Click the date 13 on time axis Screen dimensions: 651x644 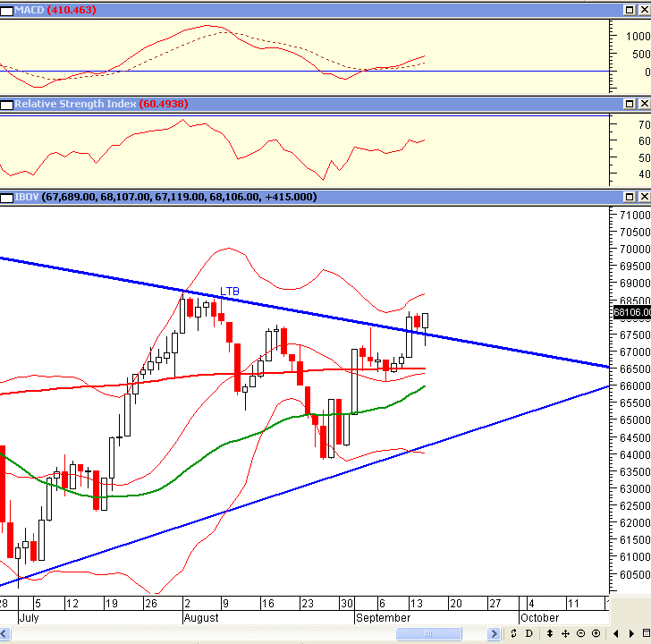pyautogui.click(x=416, y=604)
